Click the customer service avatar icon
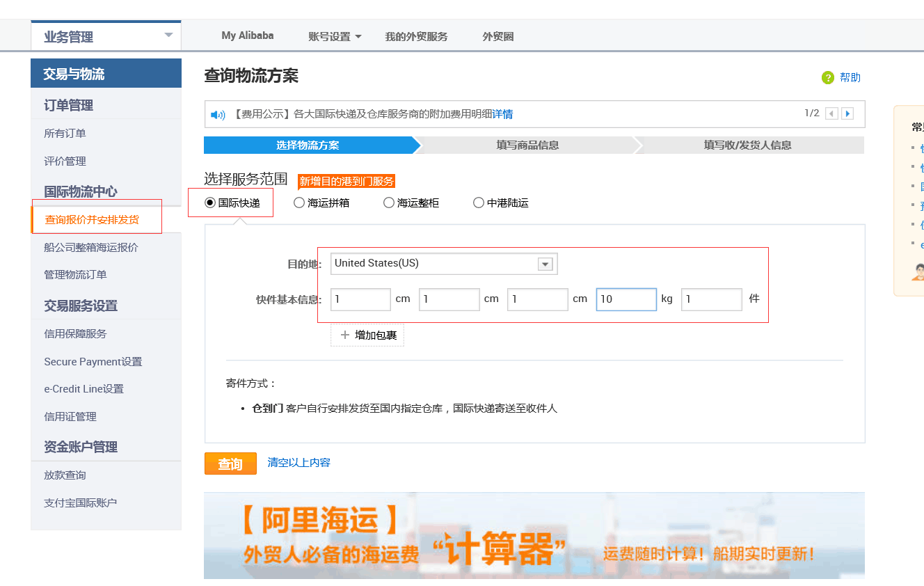This screenshot has height=586, width=924. (918, 272)
